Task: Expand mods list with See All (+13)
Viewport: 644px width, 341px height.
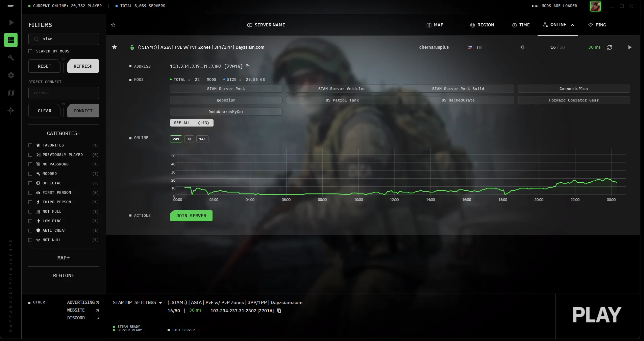Action: (x=192, y=123)
